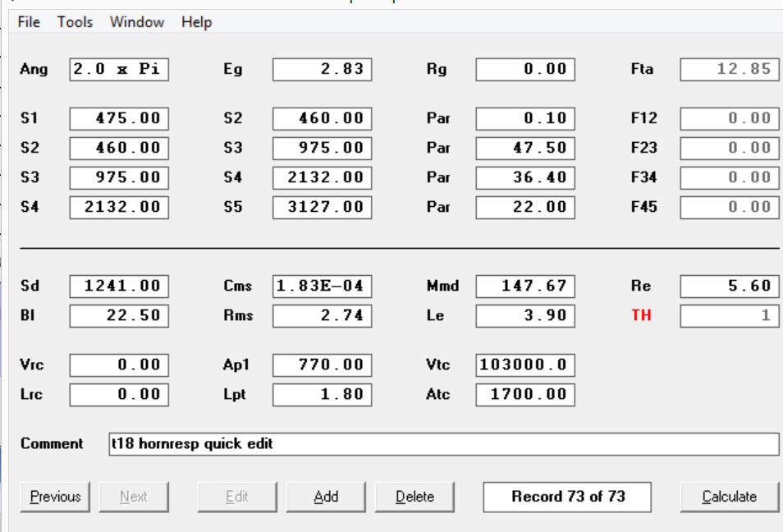Click the greyed-out Edit button
This screenshot has width=783, height=532.
click(x=237, y=497)
